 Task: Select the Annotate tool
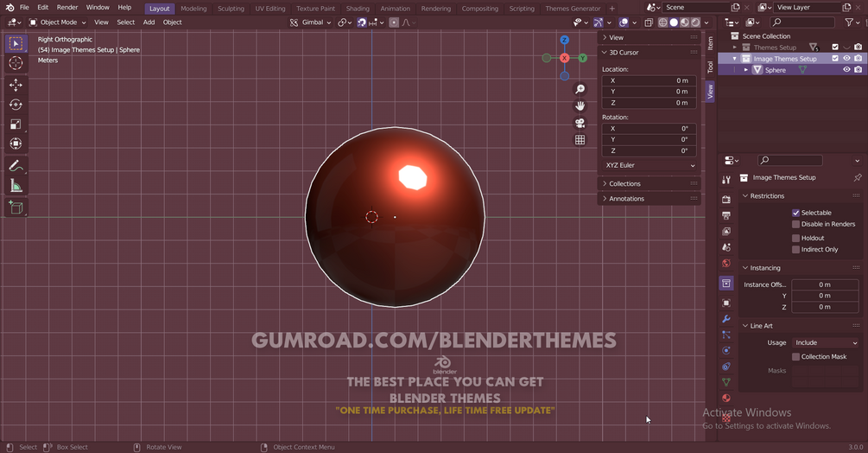[16, 166]
